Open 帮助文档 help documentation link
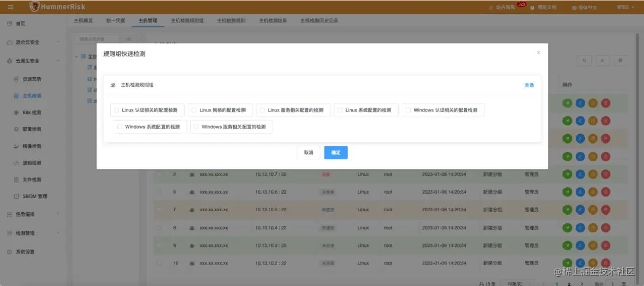This screenshot has width=644, height=286. pos(543,8)
